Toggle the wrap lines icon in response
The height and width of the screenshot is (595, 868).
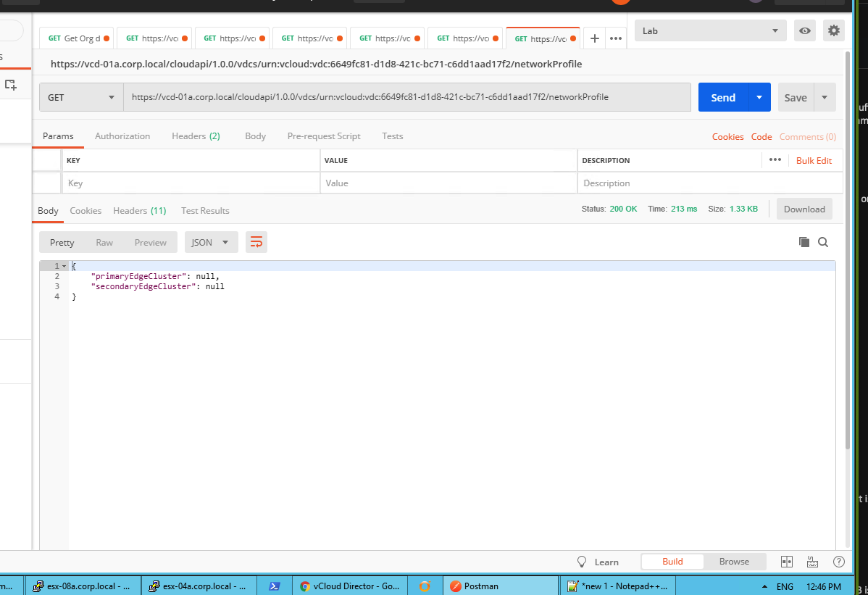[256, 243]
